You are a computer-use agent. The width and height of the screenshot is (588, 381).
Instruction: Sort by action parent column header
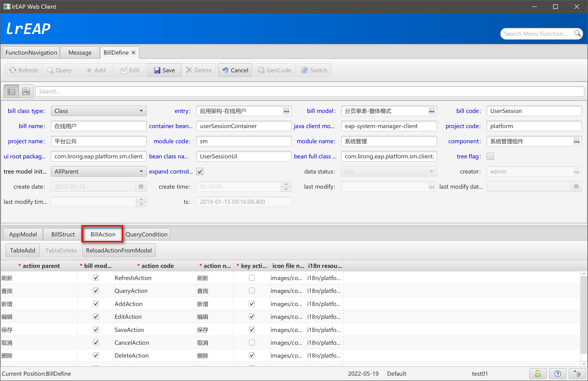(x=39, y=266)
